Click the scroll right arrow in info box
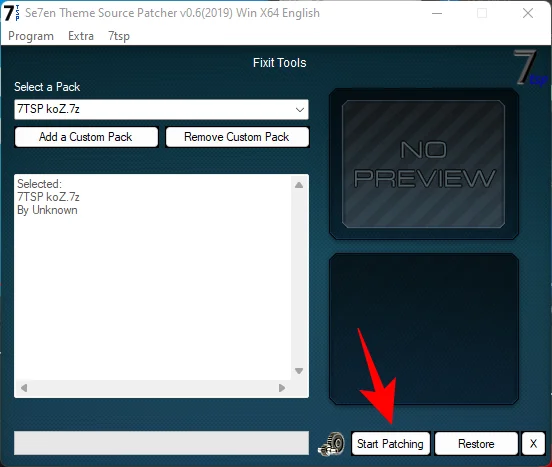Image resolution: width=552 pixels, height=467 pixels. 282,388
